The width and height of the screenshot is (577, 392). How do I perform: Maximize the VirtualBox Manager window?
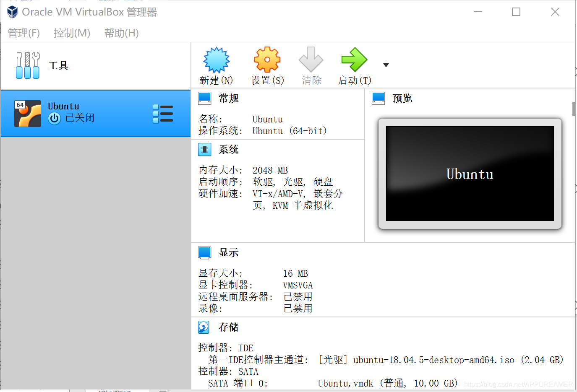tap(516, 12)
